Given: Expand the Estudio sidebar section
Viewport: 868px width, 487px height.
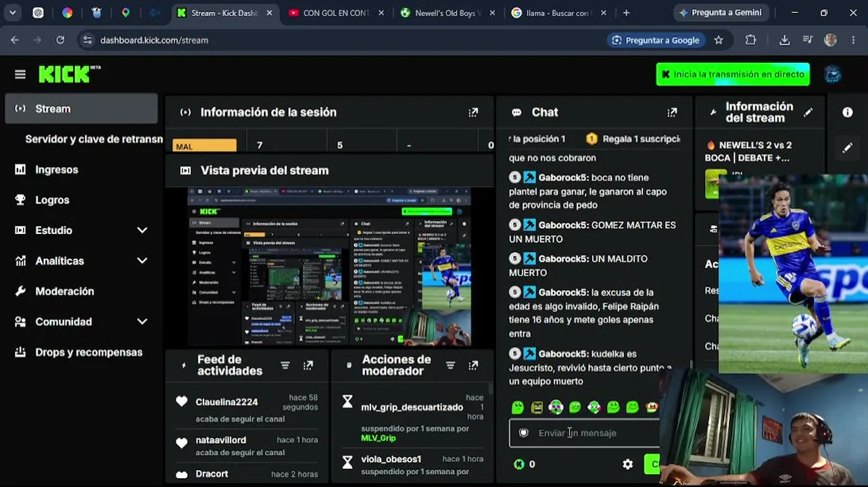Looking at the screenshot, I should 142,231.
